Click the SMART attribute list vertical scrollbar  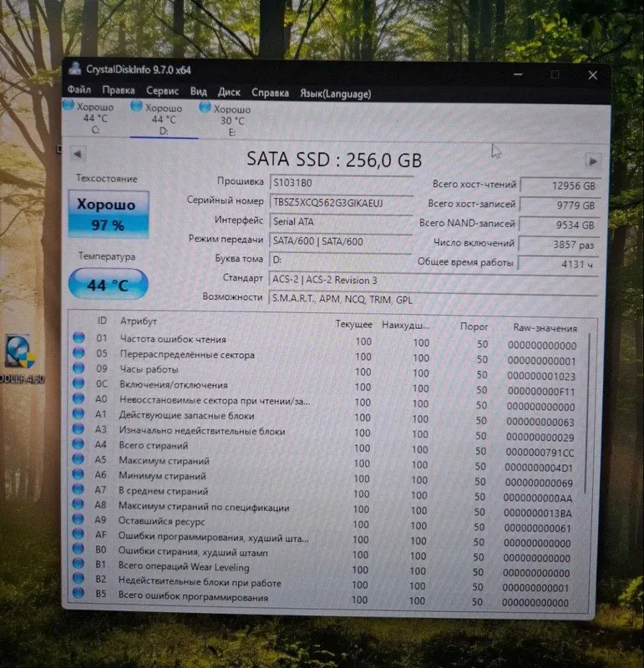click(588, 414)
